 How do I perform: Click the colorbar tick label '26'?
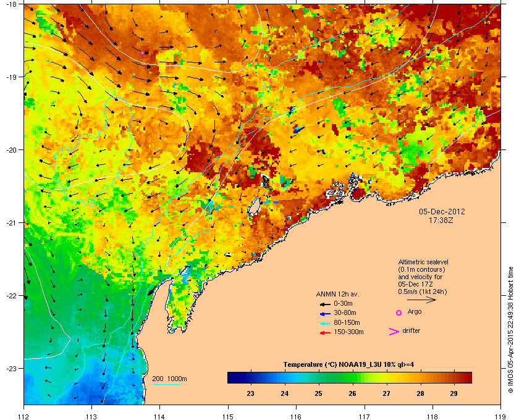tap(353, 393)
